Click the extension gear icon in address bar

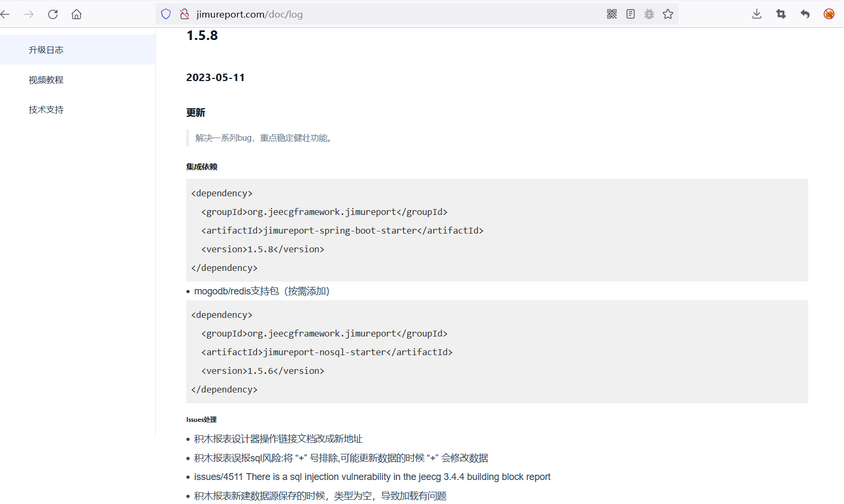[x=649, y=14]
